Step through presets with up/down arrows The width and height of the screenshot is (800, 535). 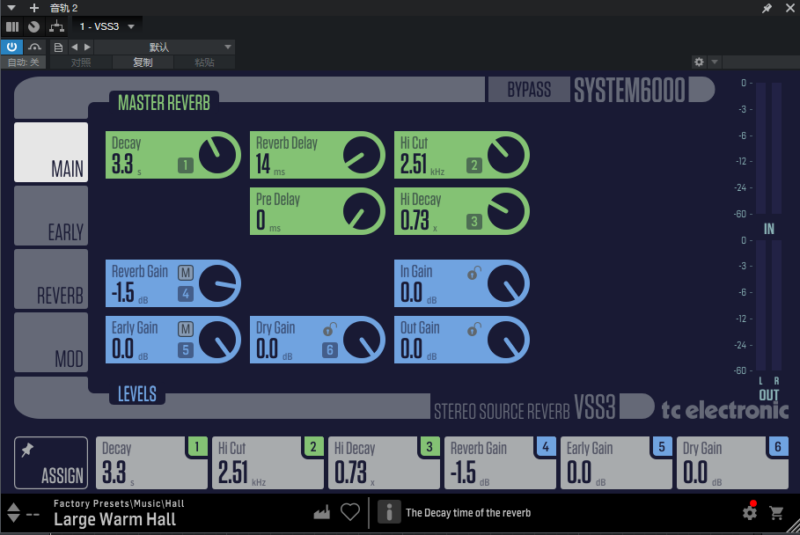tap(13, 513)
